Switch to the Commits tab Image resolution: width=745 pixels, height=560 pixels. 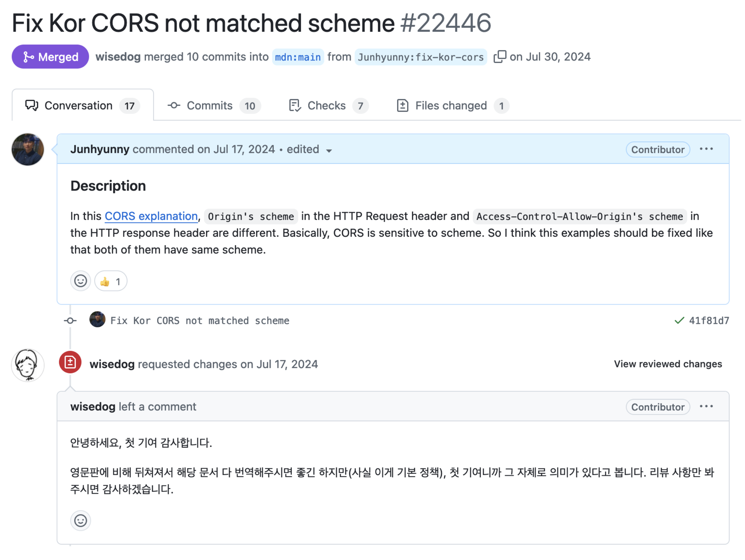[214, 106]
